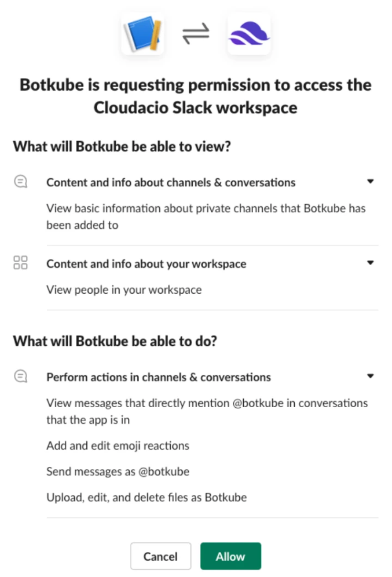
Task: Collapse the Perform actions section arrow
Action: point(370,376)
